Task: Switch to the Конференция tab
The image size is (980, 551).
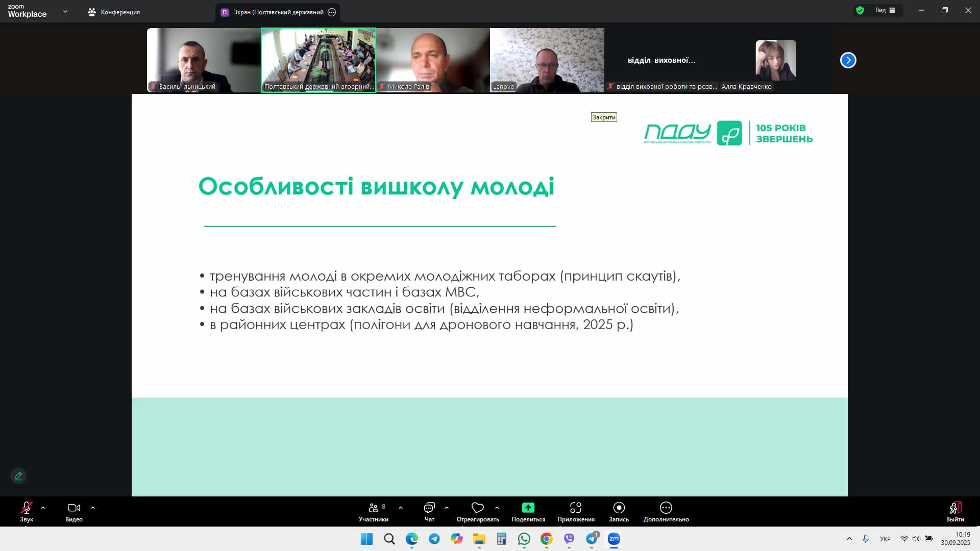Action: 114,12
